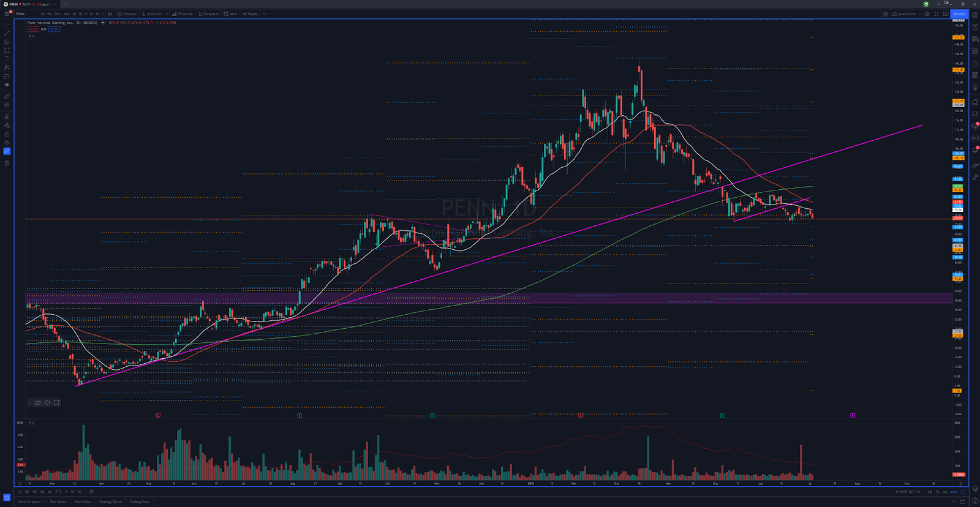Image resolution: width=980 pixels, height=507 pixels.
Task: Add a new tab with plus
Action: click(x=65, y=4)
